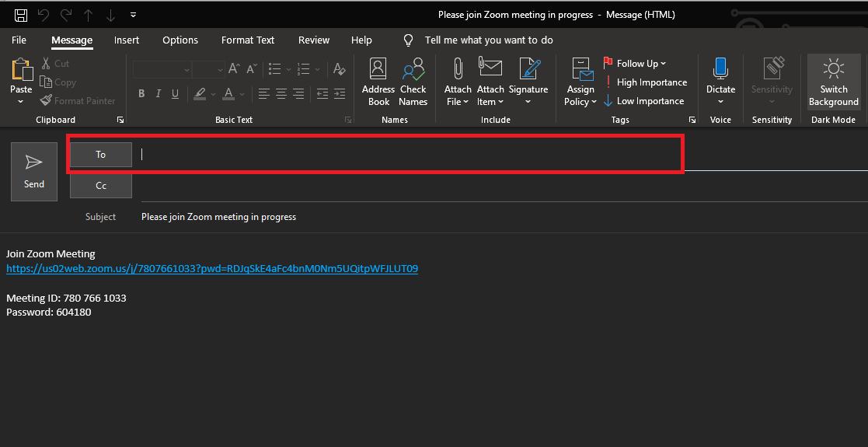Toggle High Importance tag
Viewport: 868px width, 447px height.
(646, 82)
